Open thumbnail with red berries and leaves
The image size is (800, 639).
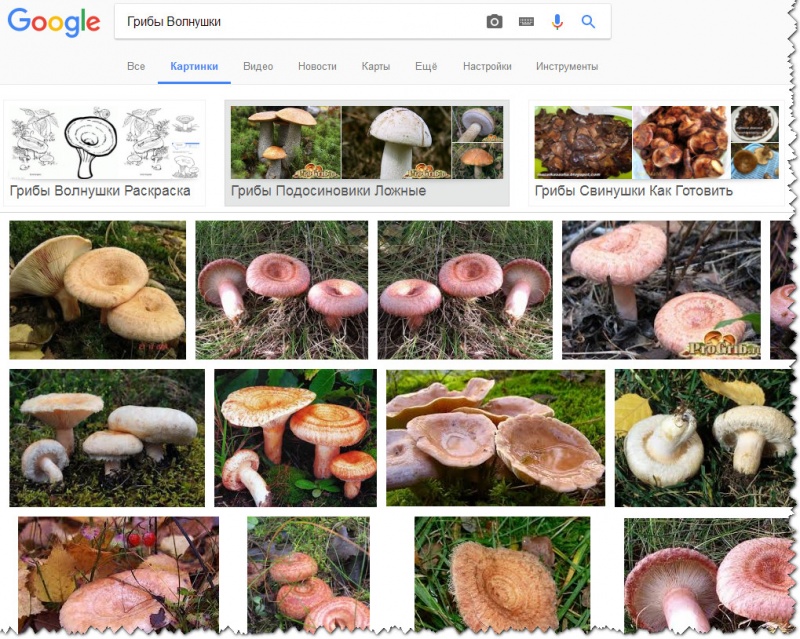(x=118, y=575)
